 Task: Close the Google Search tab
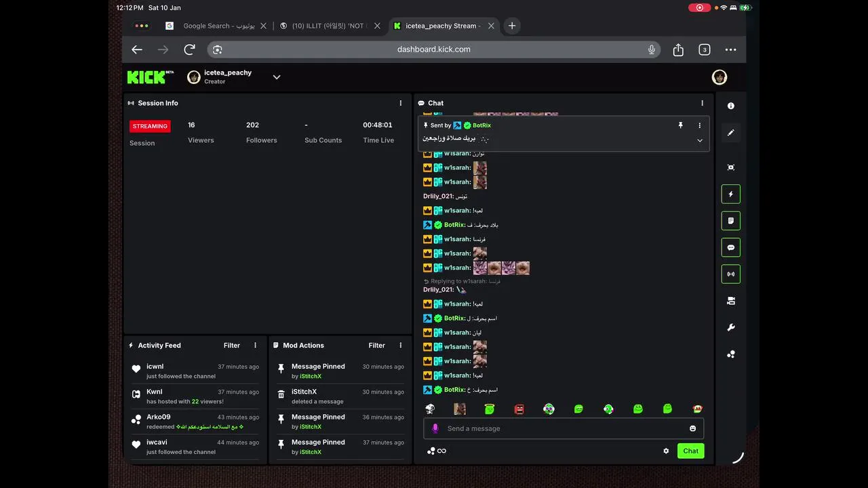264,26
